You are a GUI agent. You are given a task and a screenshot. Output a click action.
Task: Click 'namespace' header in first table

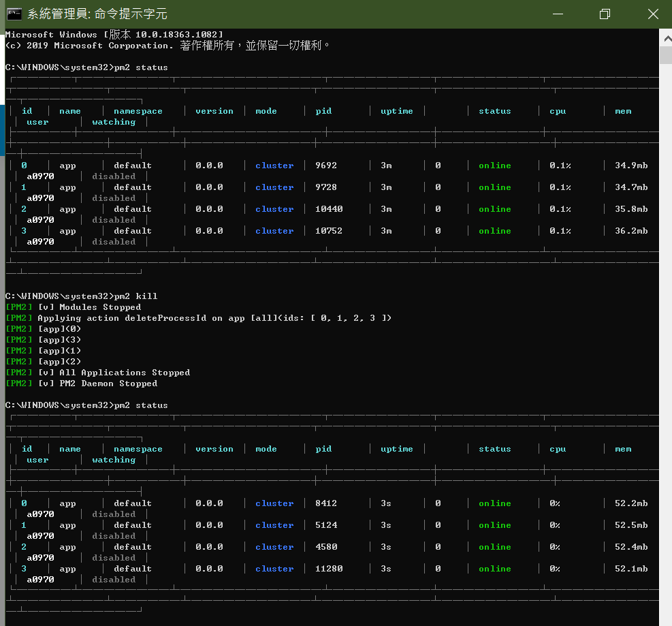point(138,112)
